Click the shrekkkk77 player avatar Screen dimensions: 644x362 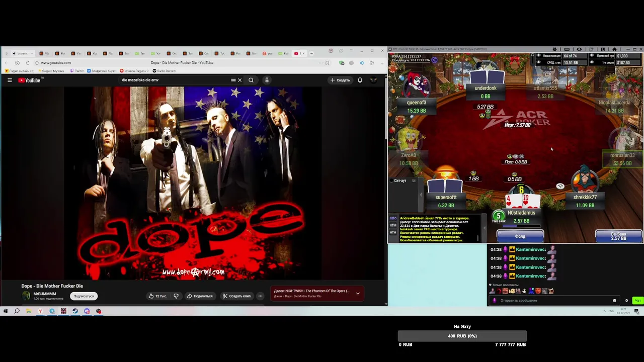(585, 179)
